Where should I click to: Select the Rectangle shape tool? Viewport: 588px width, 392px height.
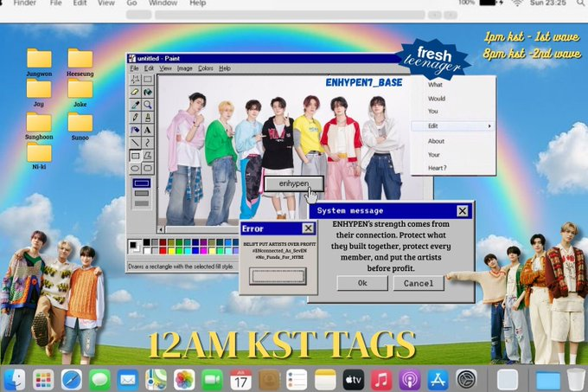click(135, 155)
